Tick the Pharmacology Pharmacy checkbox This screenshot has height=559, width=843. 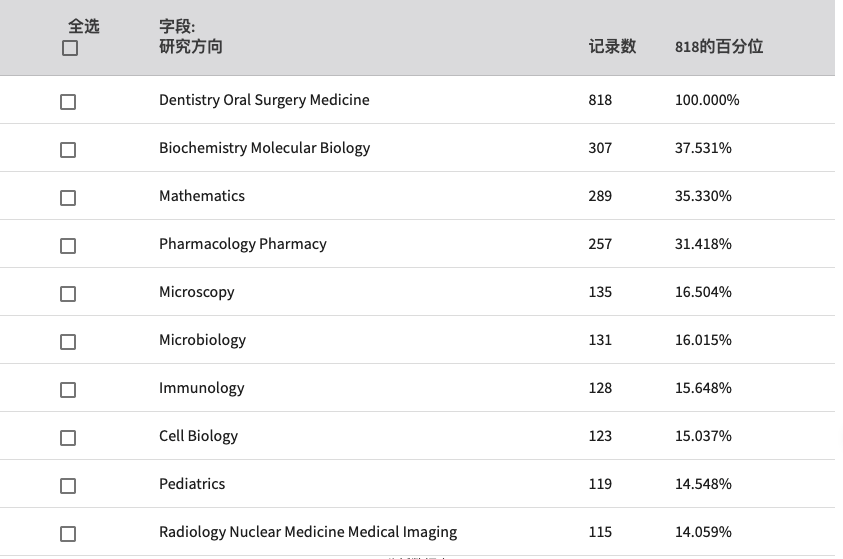tap(68, 246)
